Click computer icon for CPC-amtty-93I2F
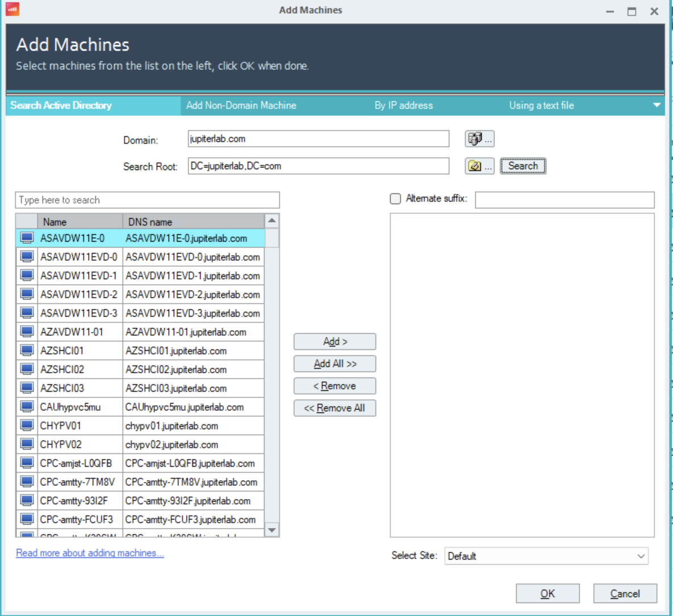The width and height of the screenshot is (673, 616). 27,501
